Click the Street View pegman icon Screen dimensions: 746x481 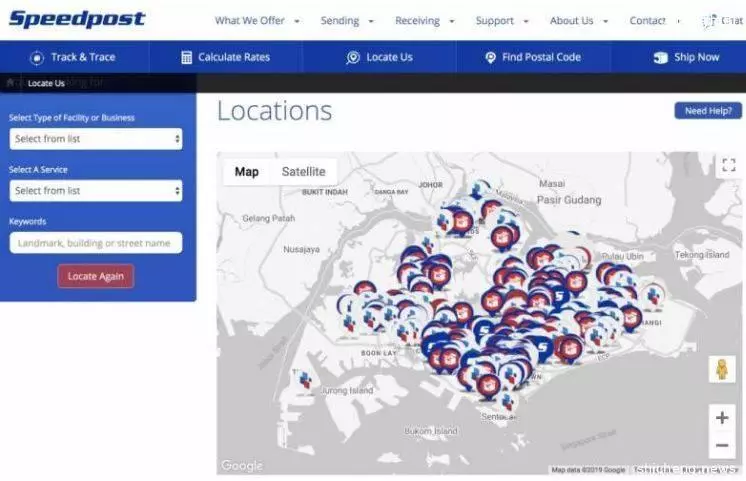tap(722, 369)
